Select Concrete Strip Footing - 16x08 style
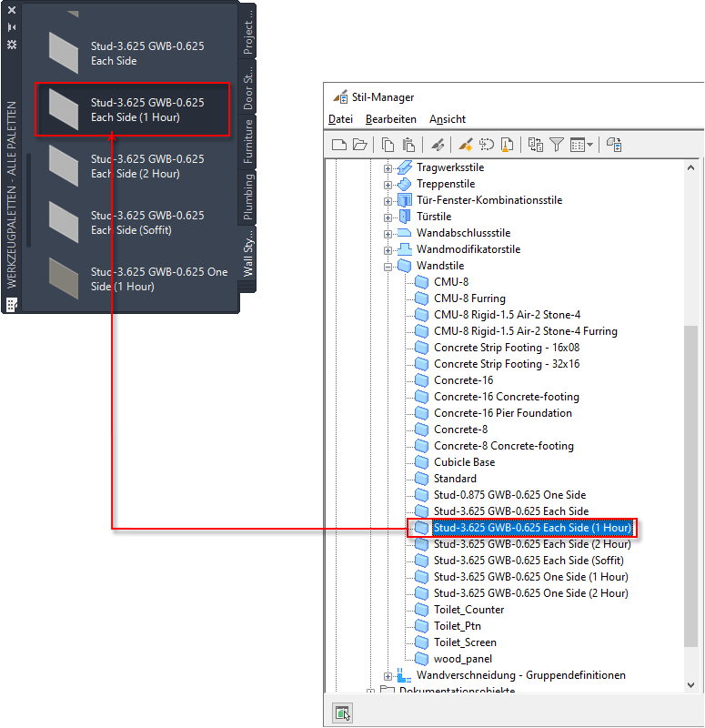Screen dimensions: 705x728 pyautogui.click(x=507, y=348)
